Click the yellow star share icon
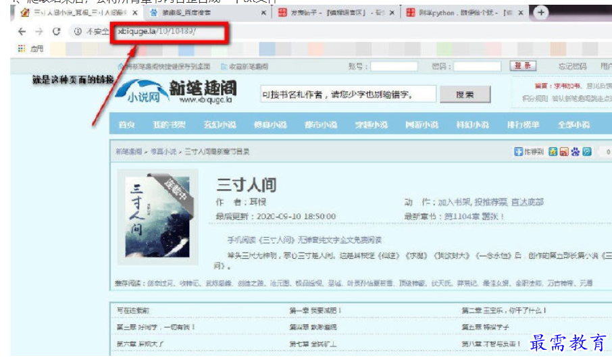The width and height of the screenshot is (612, 364). [x=553, y=152]
